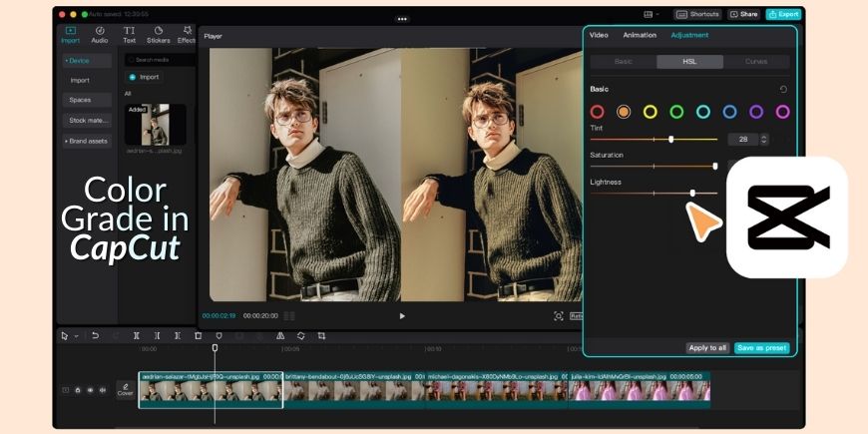Mute the timeline track audio
The image size is (868, 434).
coord(102,390)
